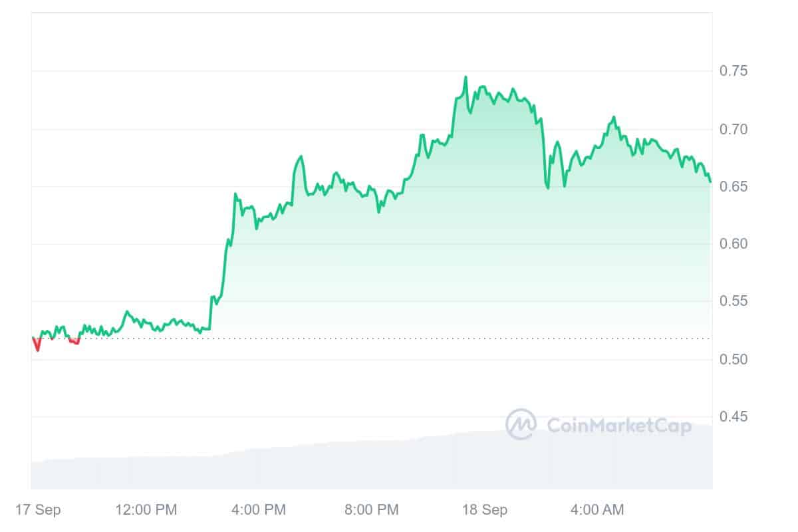The height and width of the screenshot is (532, 798).
Task: Click the highest peak of the price line
Action: point(465,77)
